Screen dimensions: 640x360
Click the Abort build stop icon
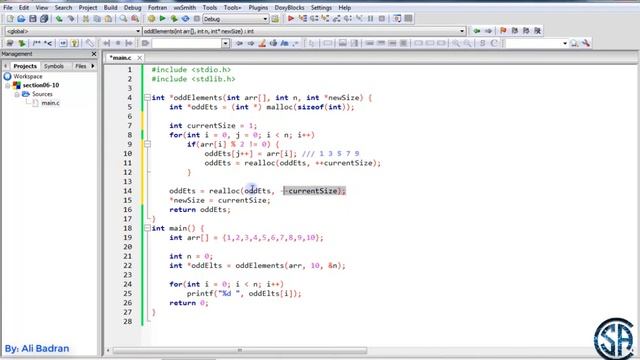click(197, 19)
